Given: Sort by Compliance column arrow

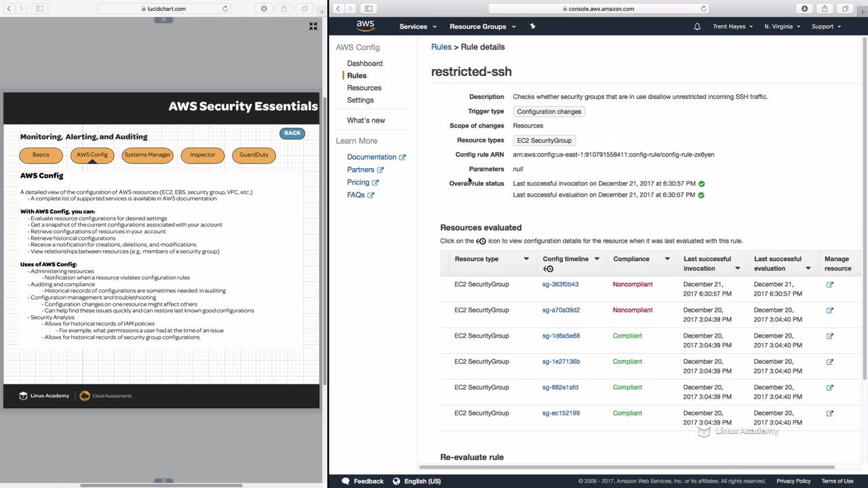Looking at the screenshot, I should tap(667, 259).
